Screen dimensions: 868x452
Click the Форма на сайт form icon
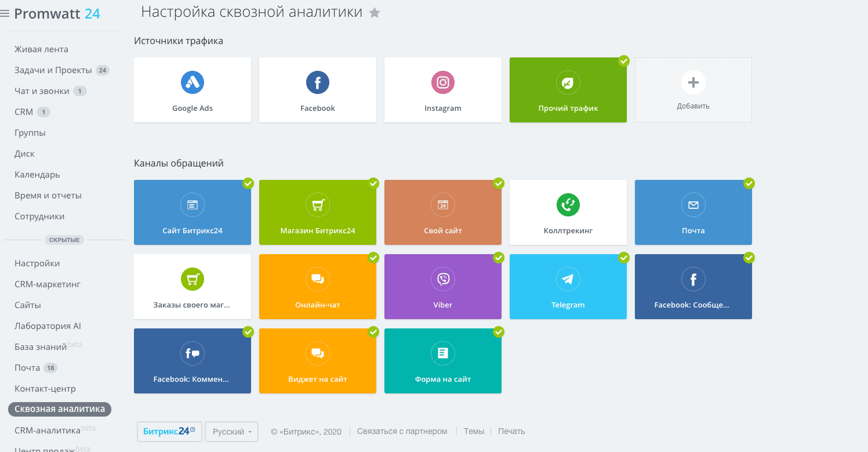click(x=443, y=353)
